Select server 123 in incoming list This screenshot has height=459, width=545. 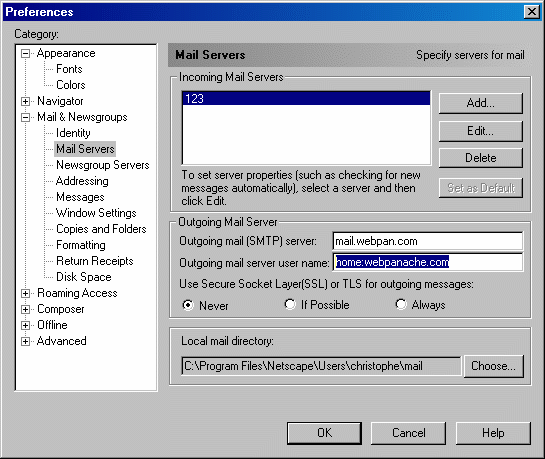pos(306,99)
